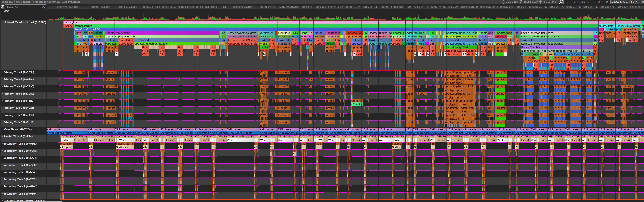Image resolution: width=644 pixels, height=202 pixels.
Task: Focus the Thread Name input field
Action: (x=23, y=7)
